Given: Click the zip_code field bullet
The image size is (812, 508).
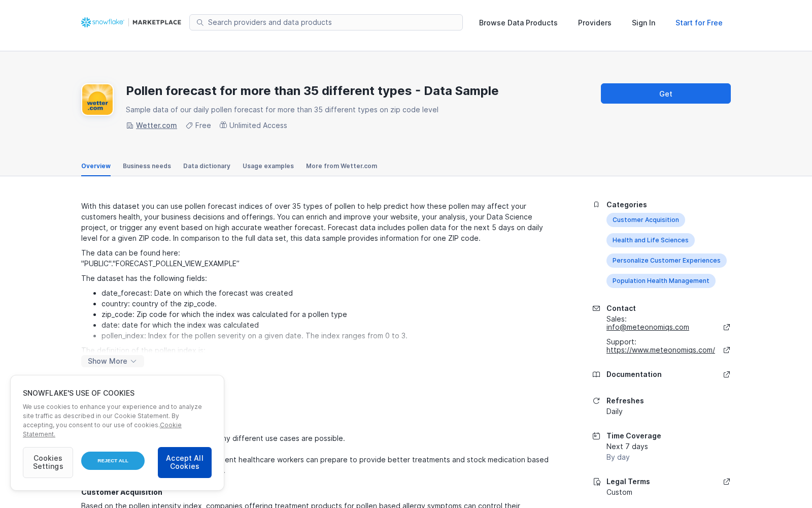Looking at the screenshot, I should coord(224,314).
